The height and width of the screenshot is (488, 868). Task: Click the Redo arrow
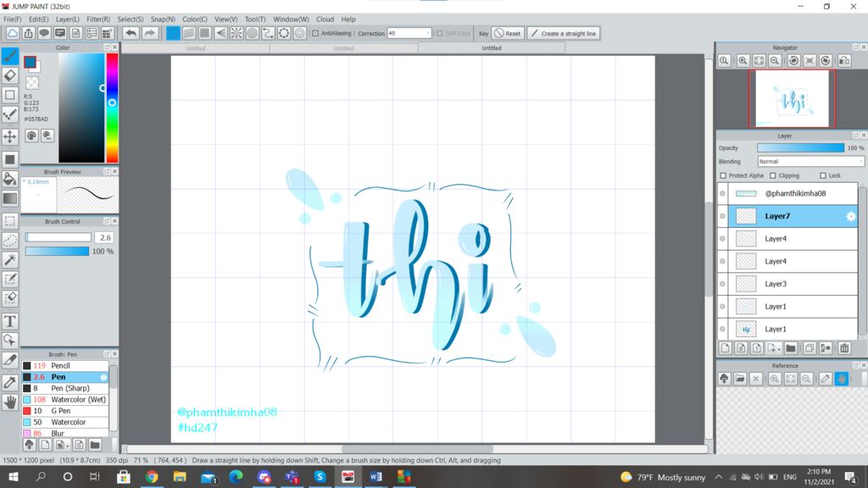pos(149,33)
